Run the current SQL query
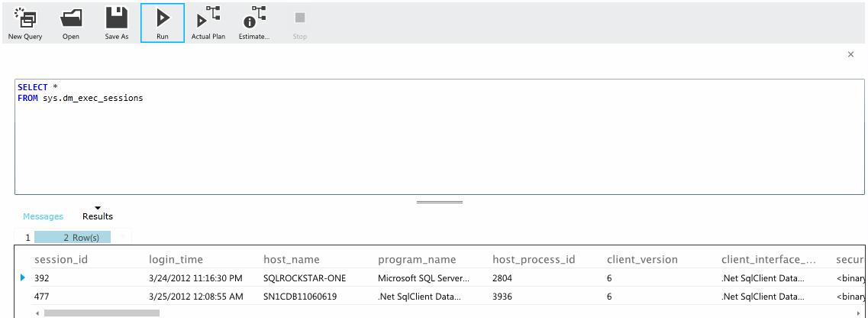The image size is (868, 318). click(x=162, y=23)
